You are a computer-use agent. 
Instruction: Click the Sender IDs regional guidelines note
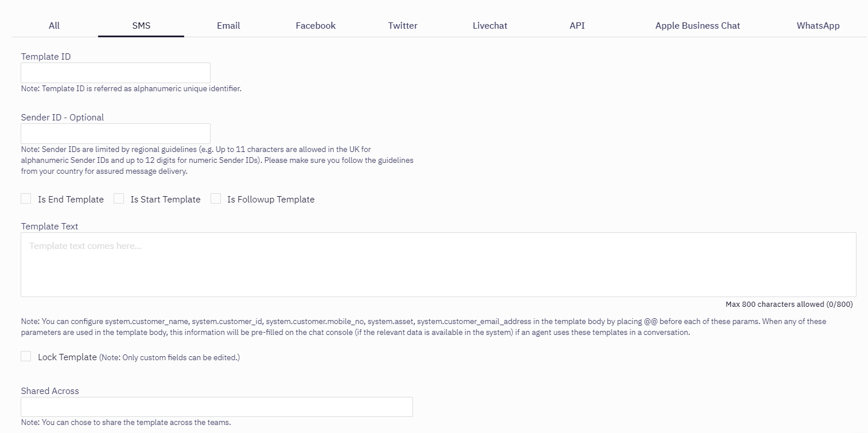pos(217,160)
